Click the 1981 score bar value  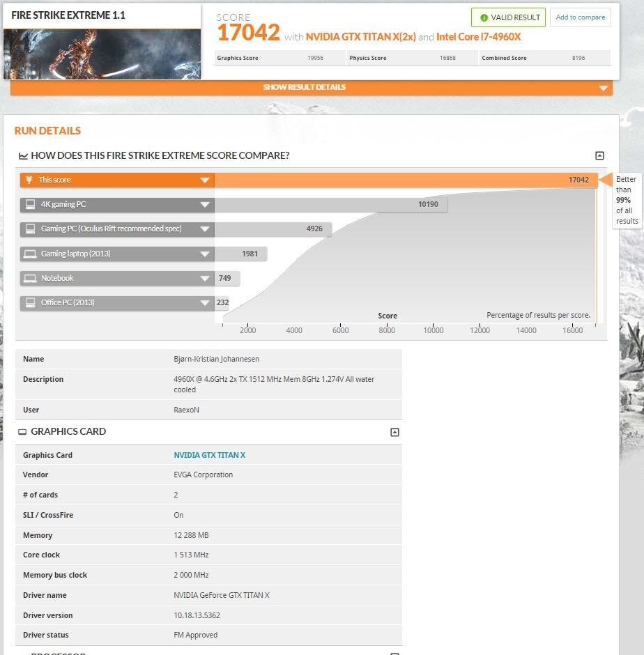pyautogui.click(x=250, y=254)
